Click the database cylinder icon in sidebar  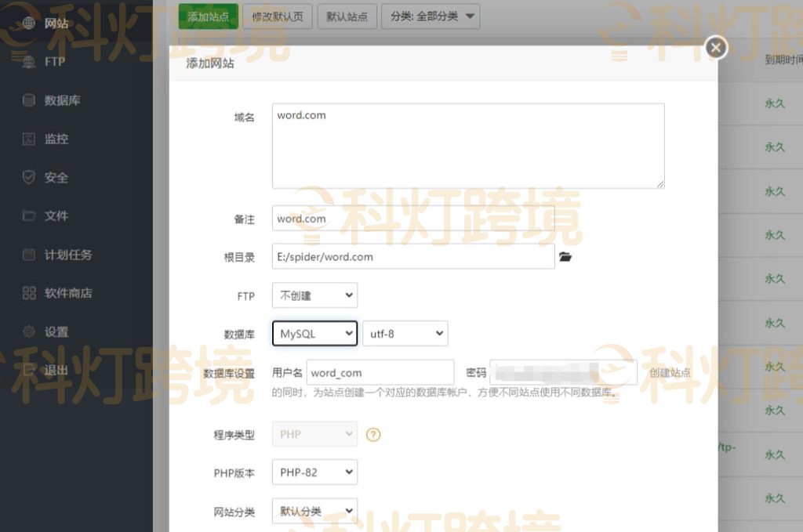pos(29,100)
